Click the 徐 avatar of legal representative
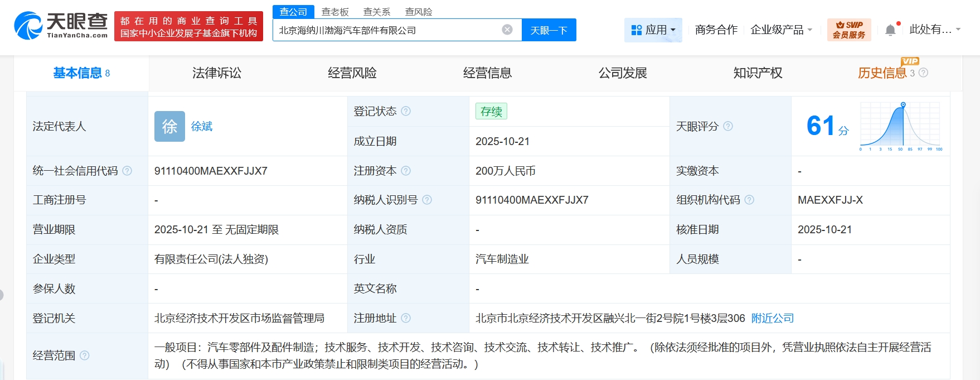 pos(169,127)
